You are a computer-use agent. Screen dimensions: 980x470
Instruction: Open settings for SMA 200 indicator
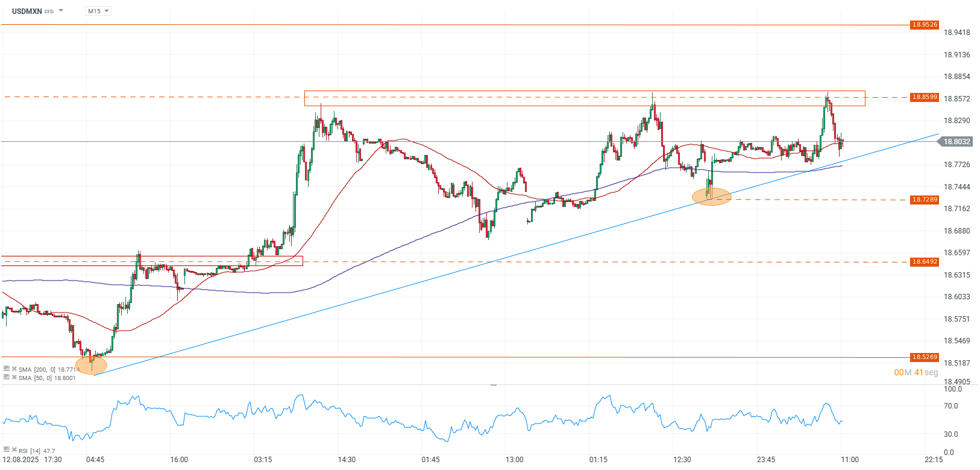tap(7, 369)
